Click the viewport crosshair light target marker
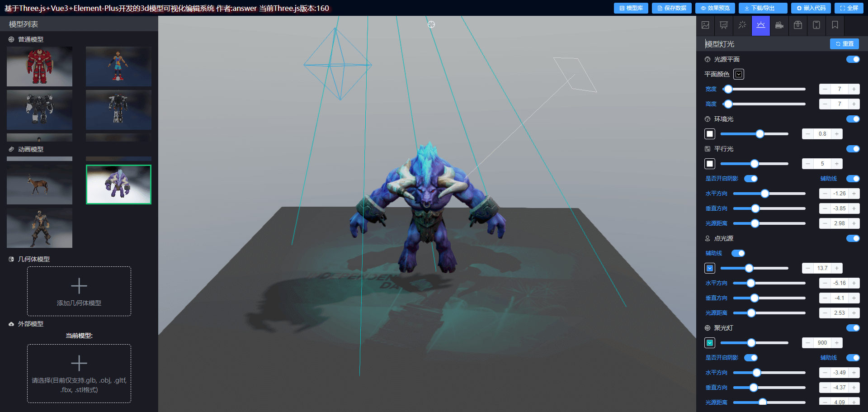 (x=431, y=24)
